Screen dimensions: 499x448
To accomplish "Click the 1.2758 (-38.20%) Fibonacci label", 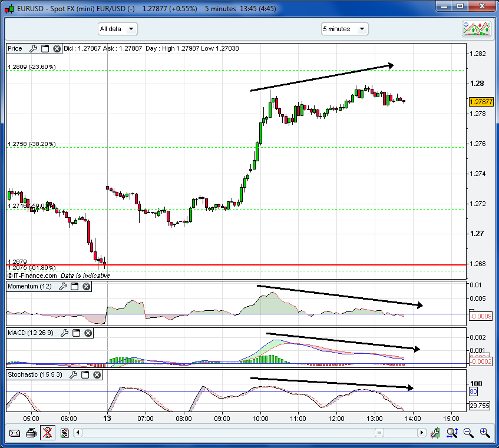I will click(31, 144).
